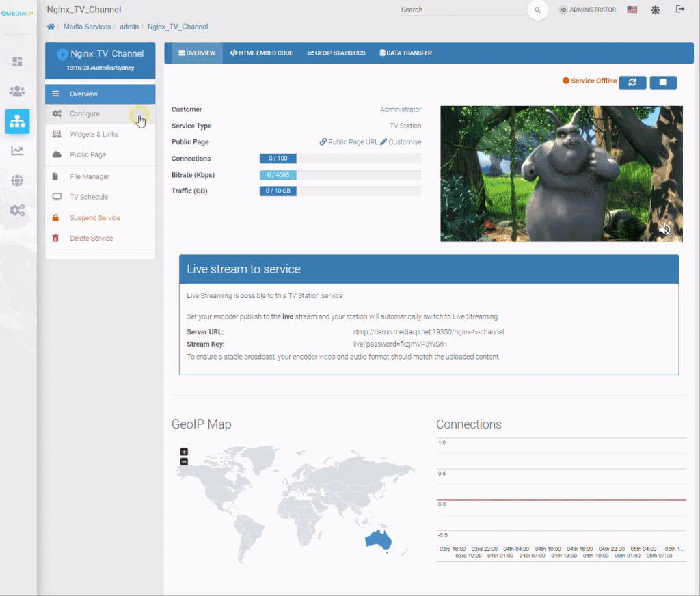Click the rtmp Server URL text
Image resolution: width=700 pixels, height=596 pixels.
click(x=429, y=332)
